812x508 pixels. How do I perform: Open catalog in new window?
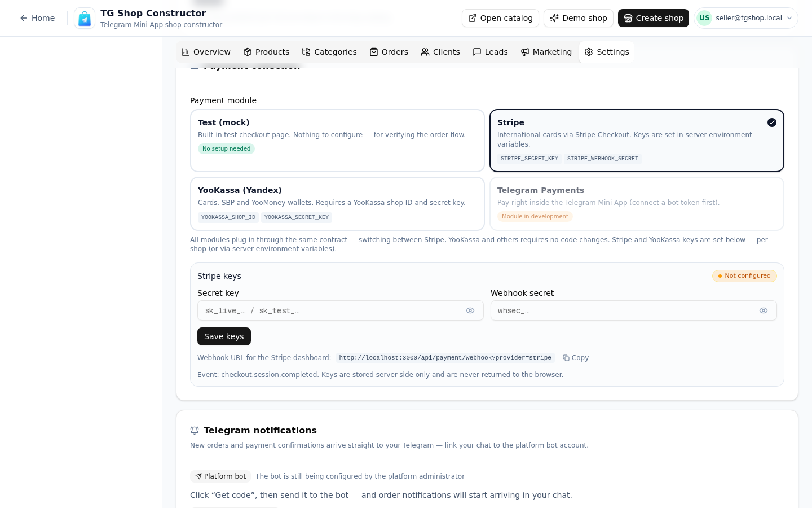(500, 18)
